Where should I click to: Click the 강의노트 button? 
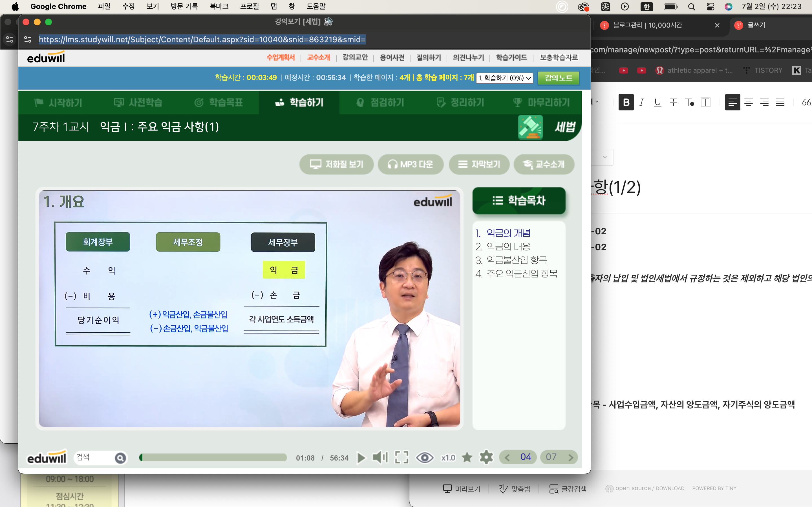click(x=558, y=78)
